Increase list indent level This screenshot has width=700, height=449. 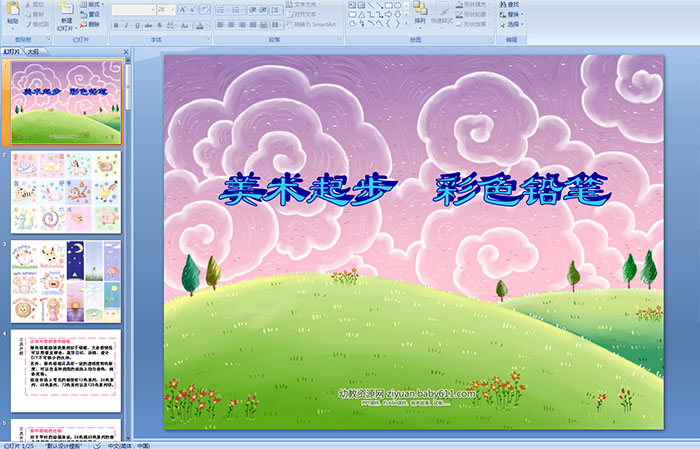coord(263,10)
